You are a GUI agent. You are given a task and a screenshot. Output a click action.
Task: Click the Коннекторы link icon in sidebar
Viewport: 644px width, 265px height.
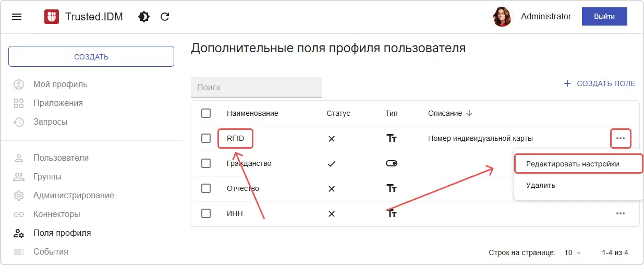(x=19, y=214)
